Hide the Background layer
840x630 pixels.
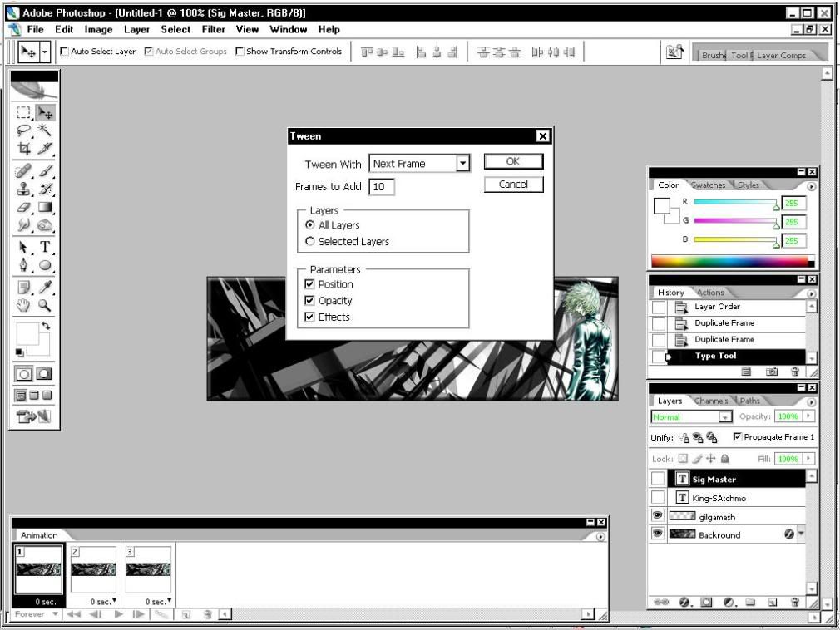657,534
